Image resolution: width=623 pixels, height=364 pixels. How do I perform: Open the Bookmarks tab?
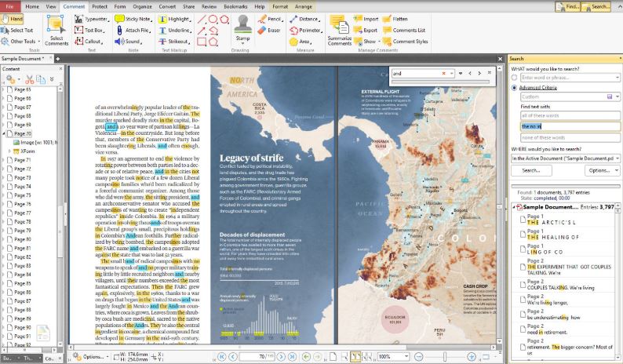[235, 6]
